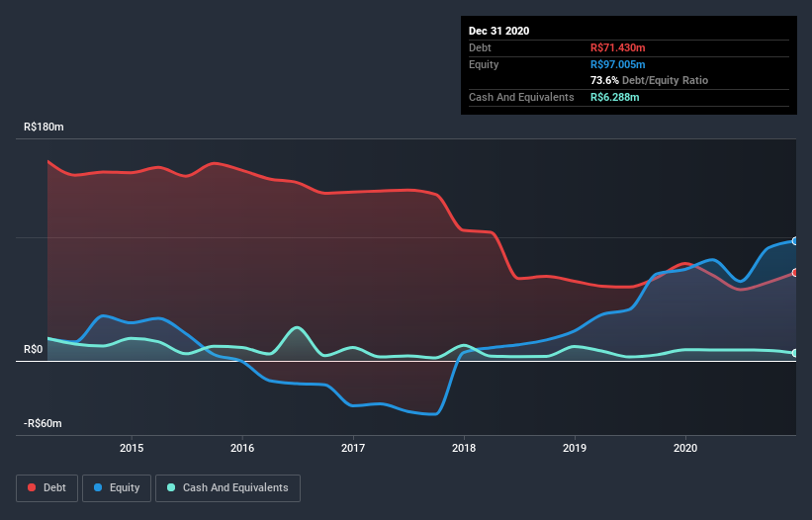The image size is (812, 520).
Task: Click the 73.6% Debt/Equity Ratio text
Action: (x=650, y=80)
